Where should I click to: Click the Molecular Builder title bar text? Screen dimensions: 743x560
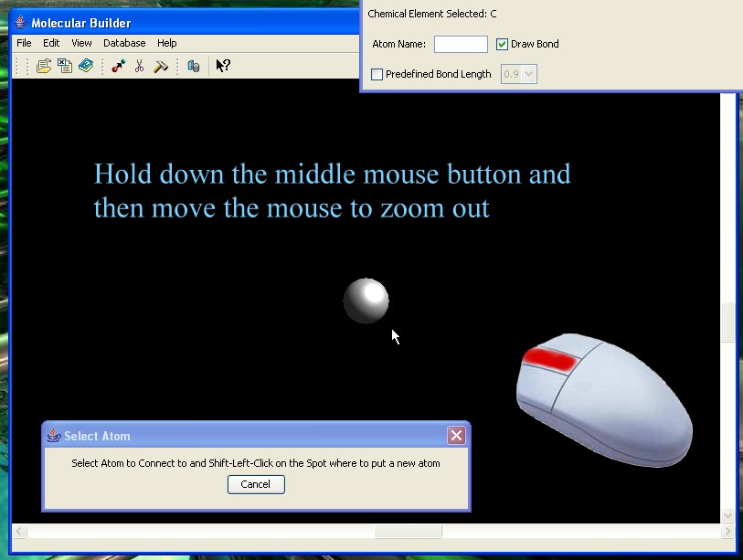point(81,23)
